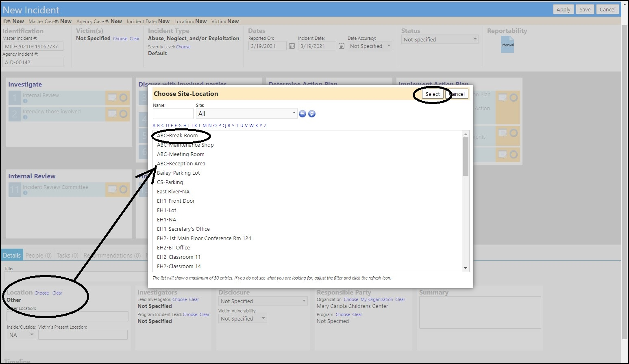
Task: Open the Site dropdown showing All
Action: (x=246, y=113)
